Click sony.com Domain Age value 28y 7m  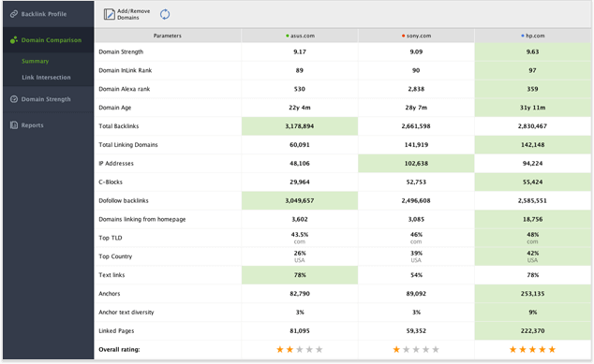pyautogui.click(x=416, y=108)
